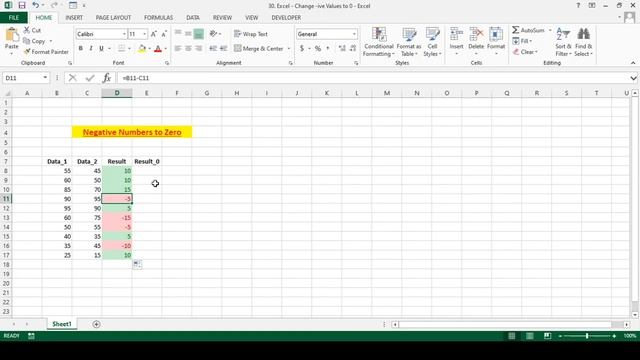Switch to Page Break Preview in status bar

pyautogui.click(x=547, y=336)
